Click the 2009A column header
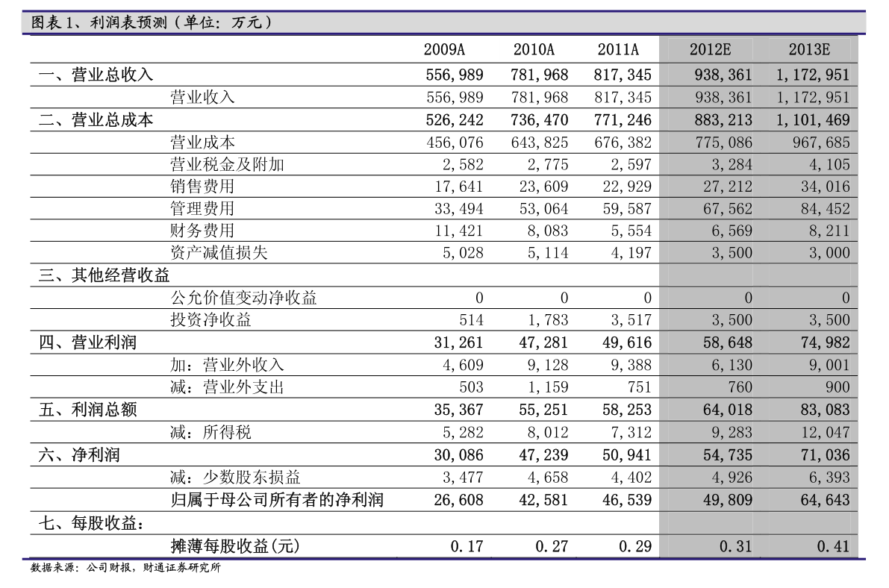 [x=444, y=50]
